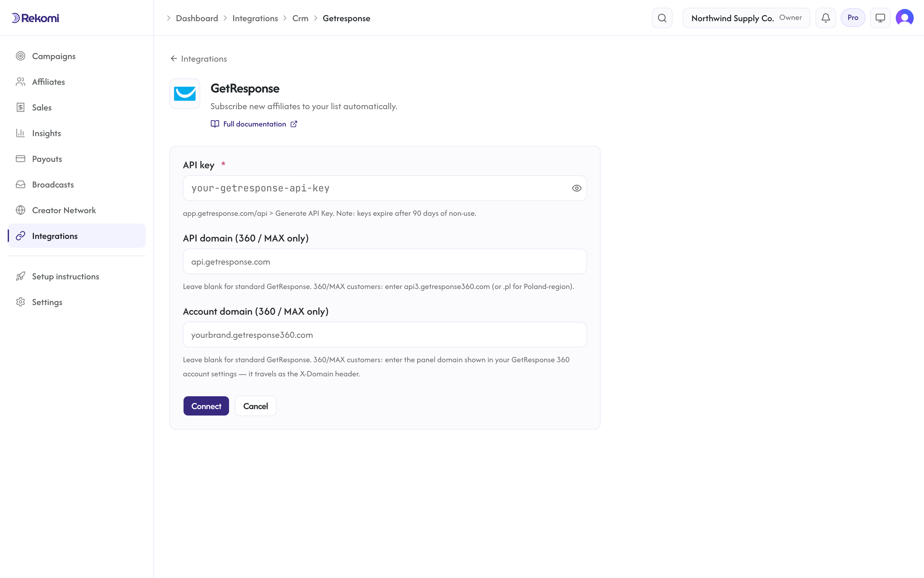Screen dimensions: 924x578
Task: Click the Dashboard breadcrumb
Action: [x=197, y=18]
